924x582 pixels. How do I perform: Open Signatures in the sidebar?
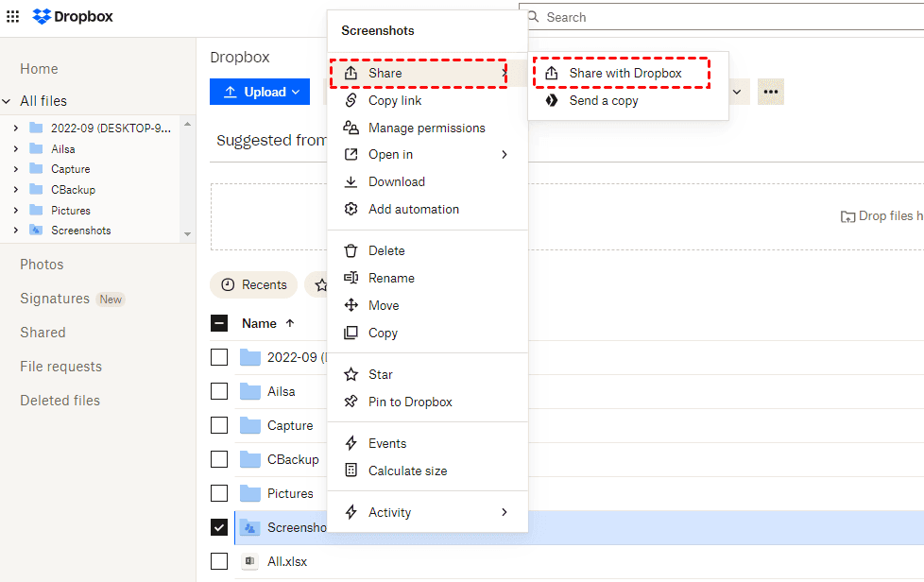55,299
